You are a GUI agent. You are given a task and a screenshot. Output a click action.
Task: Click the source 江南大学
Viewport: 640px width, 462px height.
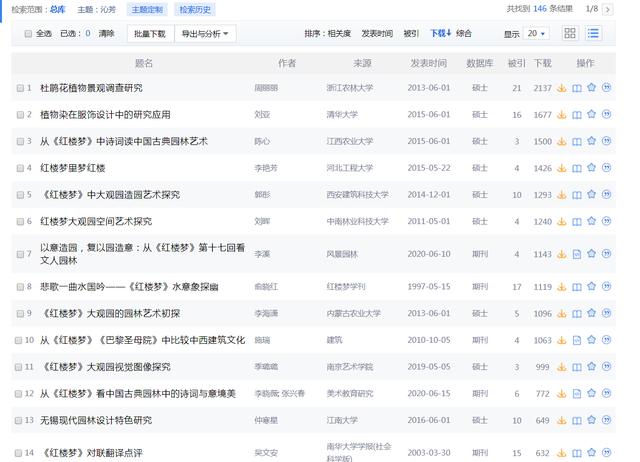pos(342,420)
